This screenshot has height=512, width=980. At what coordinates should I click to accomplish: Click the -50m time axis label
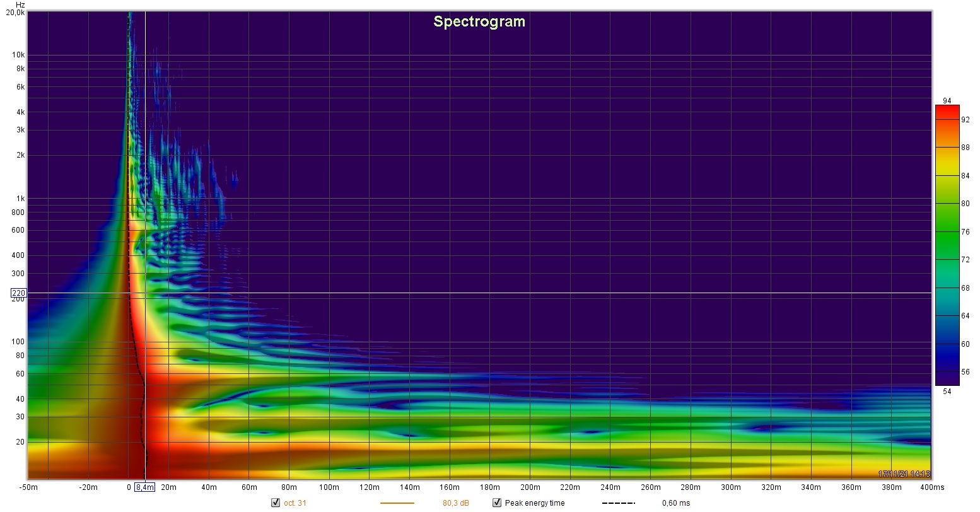tap(28, 487)
